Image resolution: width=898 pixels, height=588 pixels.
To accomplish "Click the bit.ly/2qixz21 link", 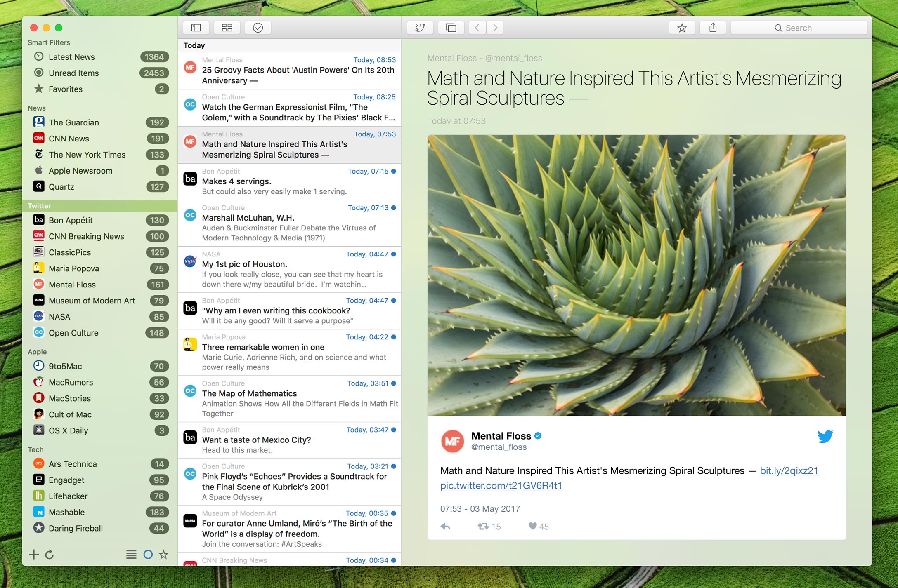I will [x=789, y=470].
